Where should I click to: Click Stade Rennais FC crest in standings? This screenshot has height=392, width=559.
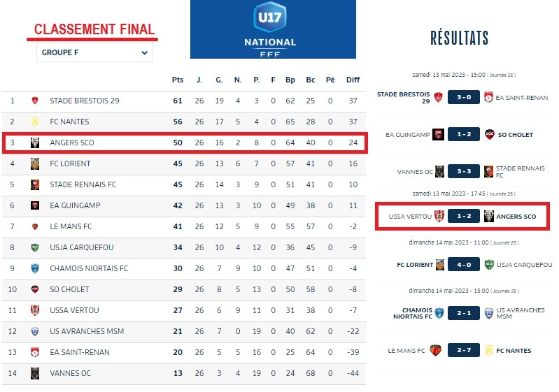pyautogui.click(x=34, y=184)
